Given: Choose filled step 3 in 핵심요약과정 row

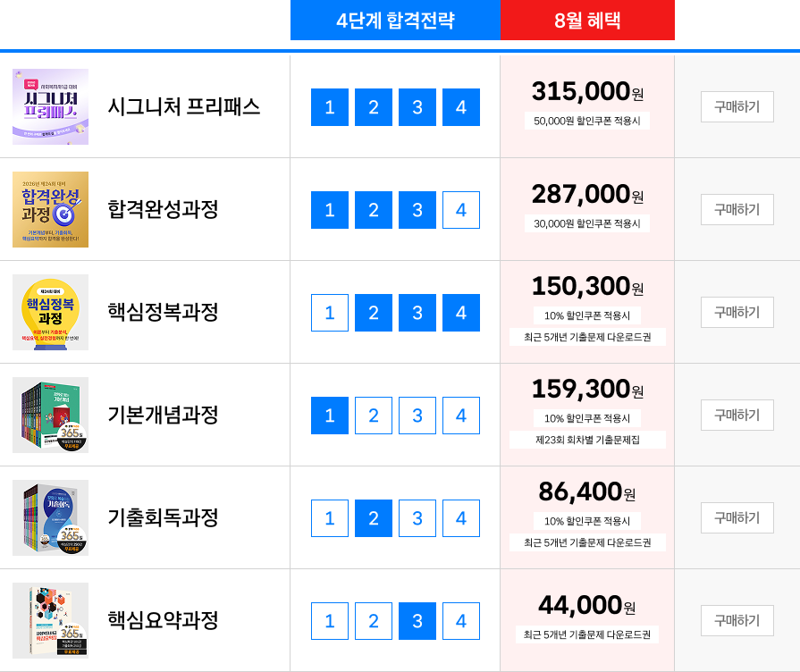Looking at the screenshot, I should pyautogui.click(x=417, y=621).
